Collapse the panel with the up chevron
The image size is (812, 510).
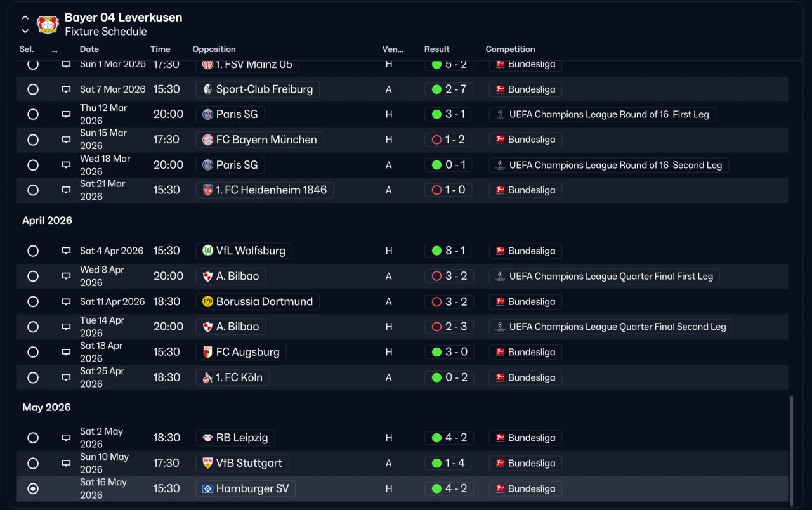pos(25,18)
